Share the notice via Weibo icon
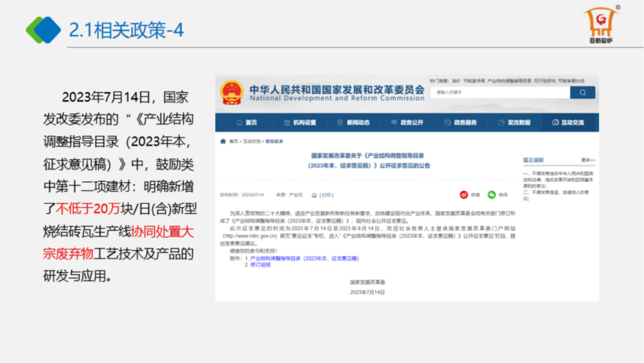 tap(464, 195)
